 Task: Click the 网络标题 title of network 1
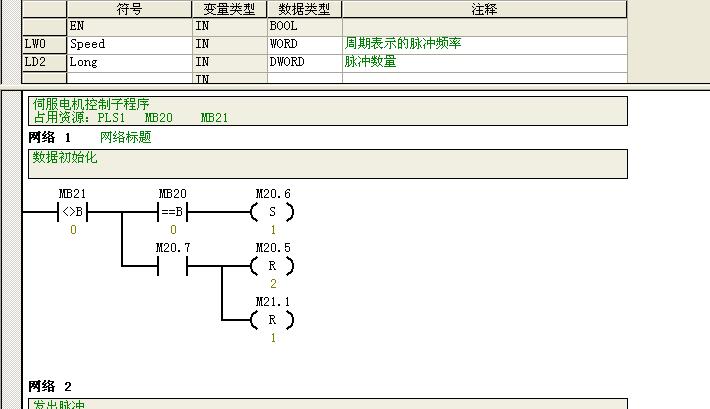125,137
